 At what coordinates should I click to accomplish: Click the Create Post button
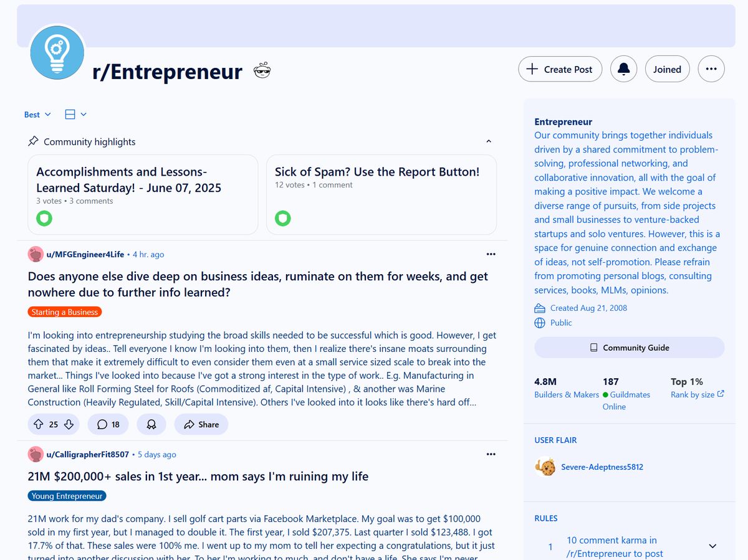coord(559,69)
